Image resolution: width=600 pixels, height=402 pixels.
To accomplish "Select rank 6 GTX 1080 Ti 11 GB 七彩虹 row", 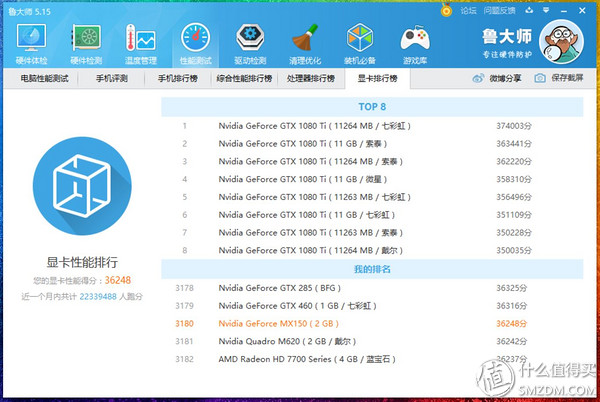I will click(x=372, y=215).
